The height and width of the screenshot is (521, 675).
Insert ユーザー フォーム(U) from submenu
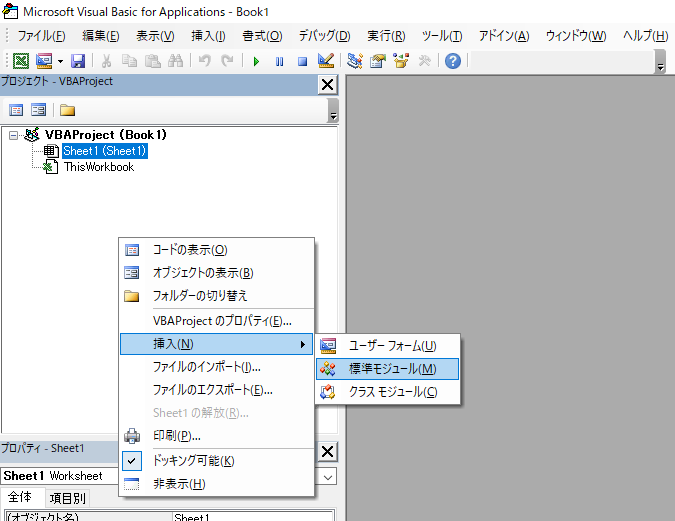pos(387,346)
